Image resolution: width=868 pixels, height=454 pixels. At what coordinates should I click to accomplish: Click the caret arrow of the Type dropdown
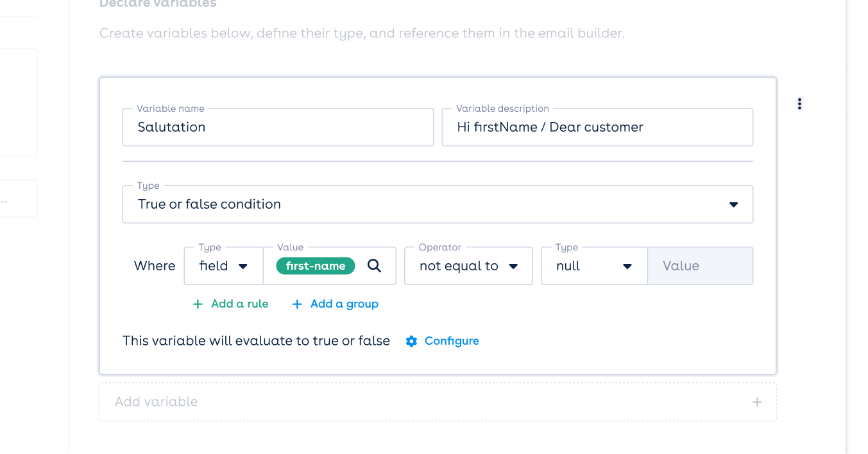coord(733,205)
